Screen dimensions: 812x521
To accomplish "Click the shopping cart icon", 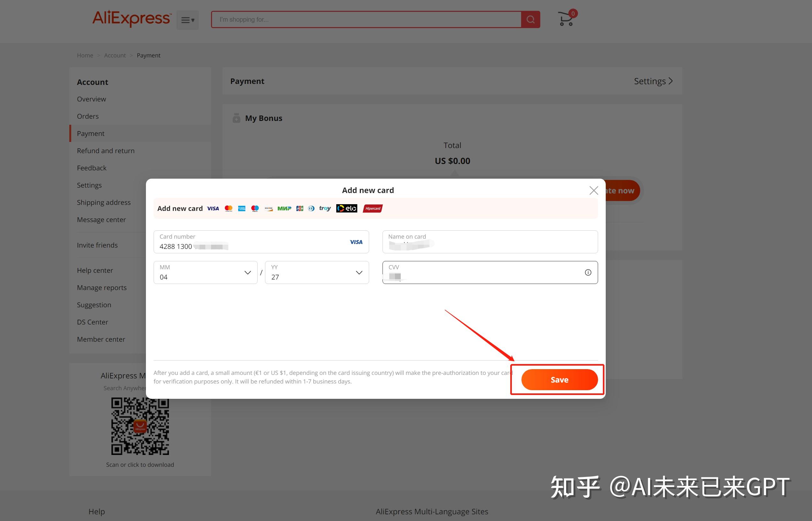I will 565,19.
